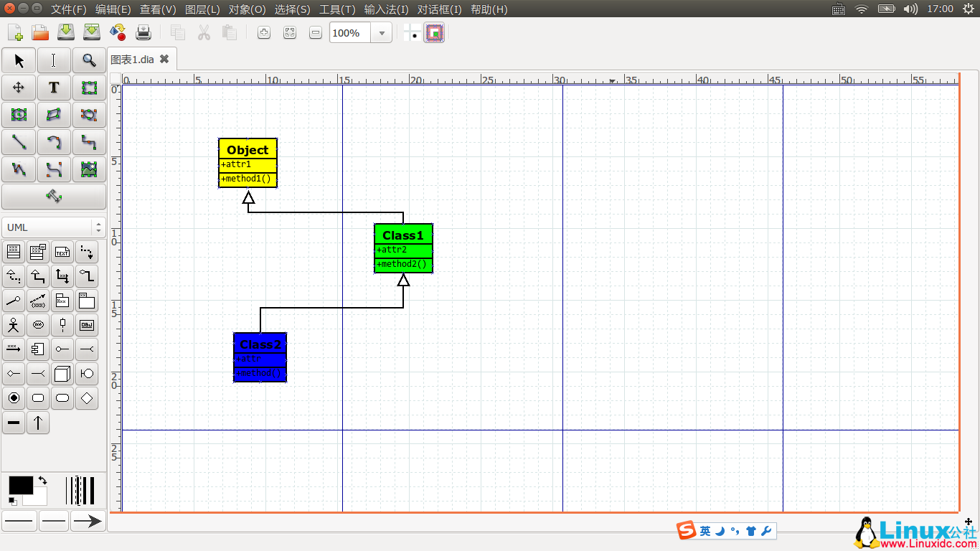Fit the diagram to window
This screenshot has width=980, height=551.
290,32
